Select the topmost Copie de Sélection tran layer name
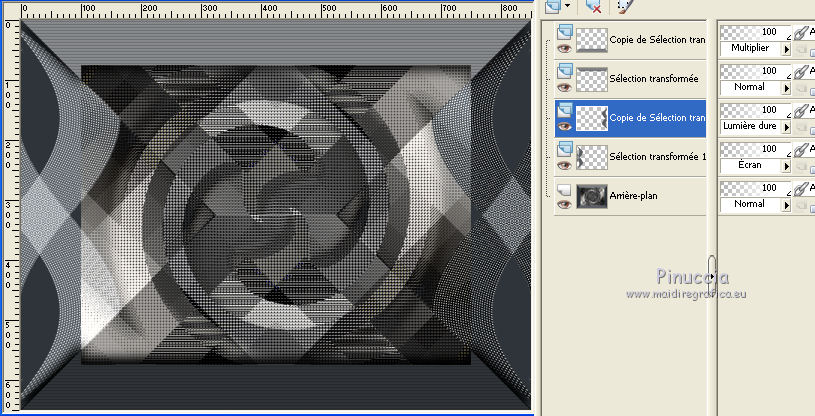 [x=658, y=40]
